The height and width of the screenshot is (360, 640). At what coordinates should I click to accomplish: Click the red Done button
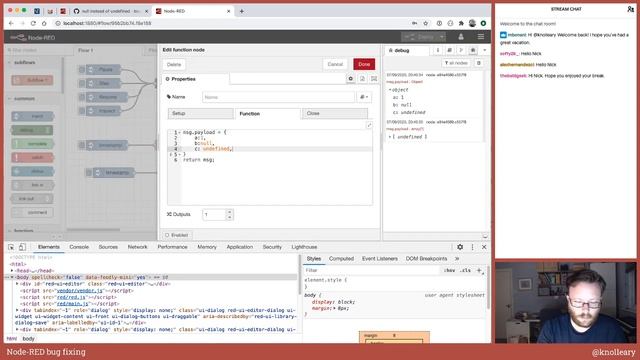364,64
